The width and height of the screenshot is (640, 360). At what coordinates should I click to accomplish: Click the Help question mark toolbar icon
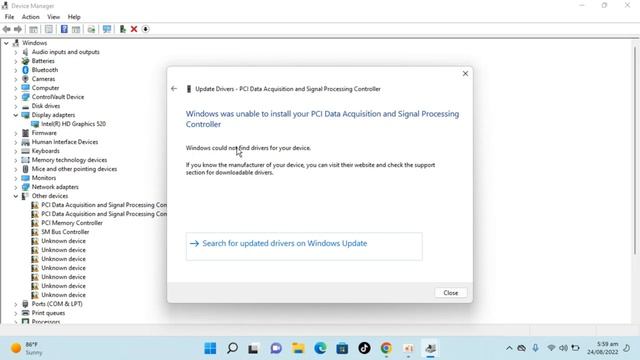[x=64, y=29]
